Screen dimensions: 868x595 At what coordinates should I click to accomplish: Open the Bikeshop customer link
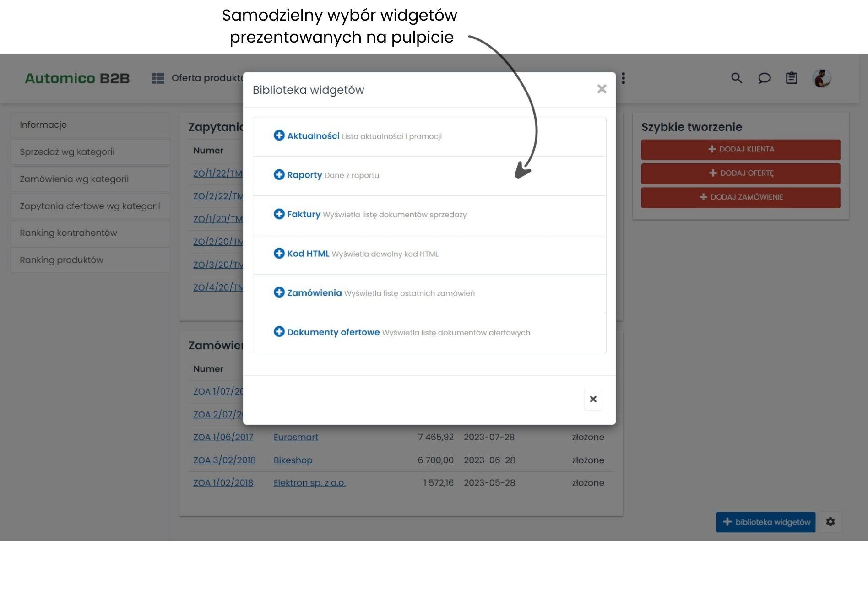pos(293,460)
